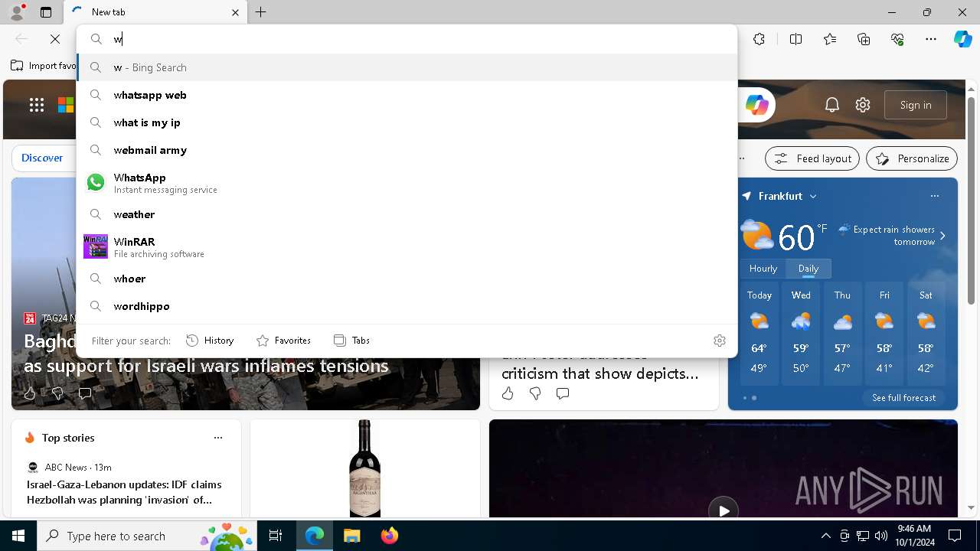Open comments on the criticism article card
This screenshot has height=551, width=980.
(563, 393)
